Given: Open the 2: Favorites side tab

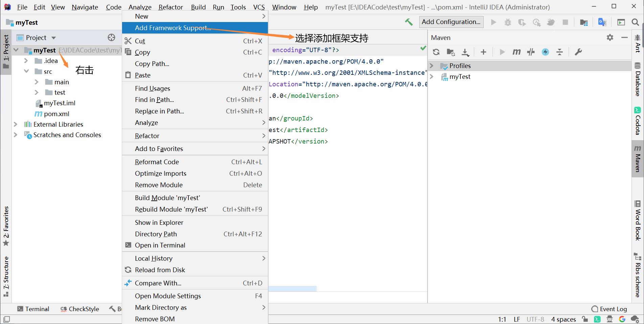Looking at the screenshot, I should point(6,226).
